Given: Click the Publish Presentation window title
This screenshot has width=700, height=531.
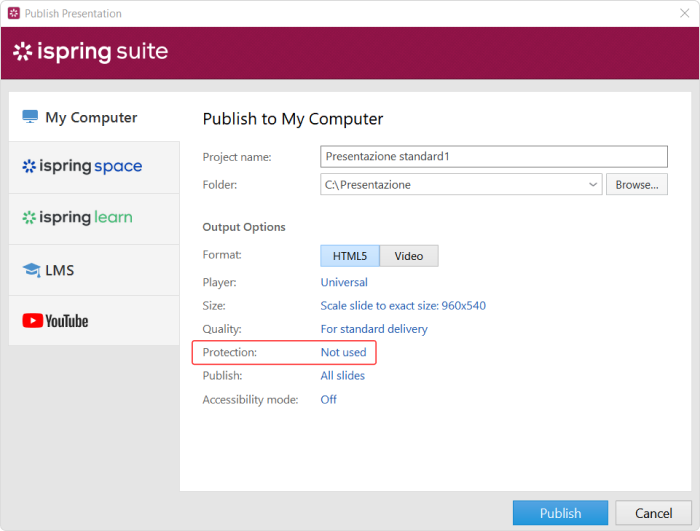Looking at the screenshot, I should (73, 13).
